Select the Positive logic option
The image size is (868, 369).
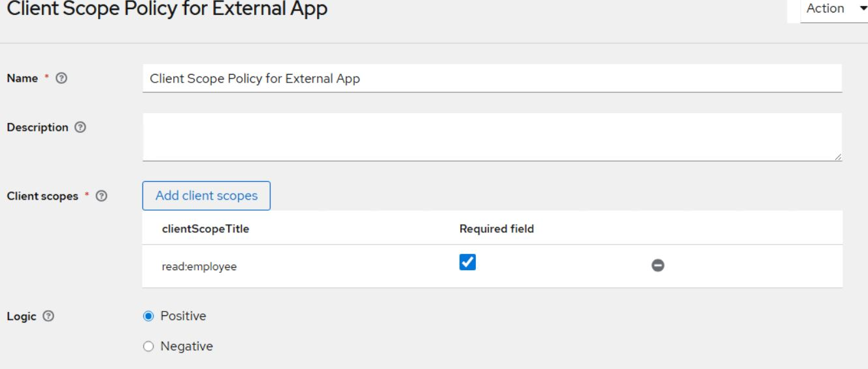[148, 316]
